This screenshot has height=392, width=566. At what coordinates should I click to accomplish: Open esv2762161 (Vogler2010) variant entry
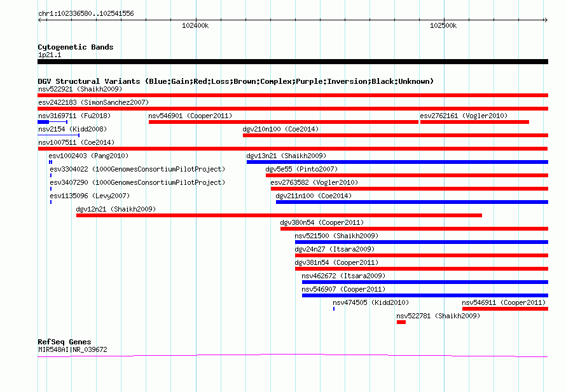coord(464,116)
